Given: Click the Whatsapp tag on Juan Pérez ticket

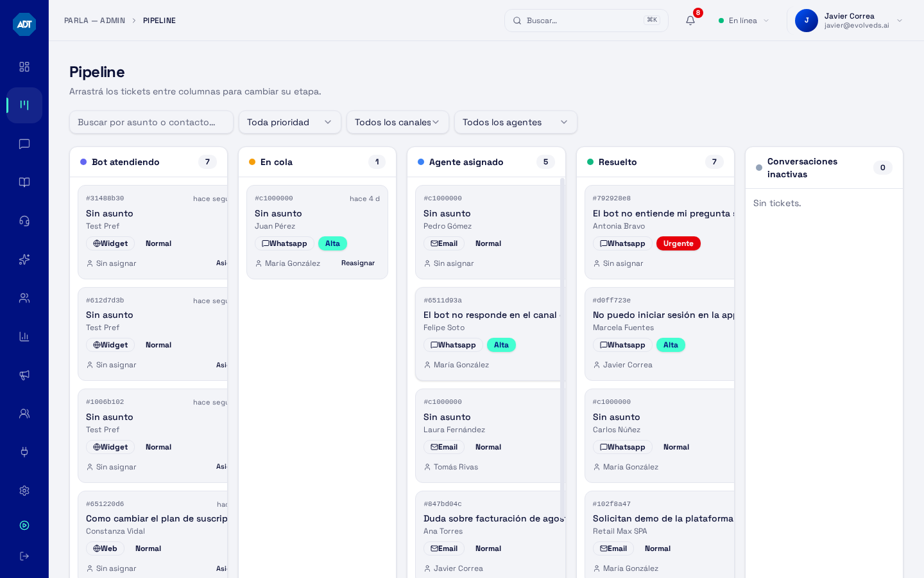Looking at the screenshot, I should (x=284, y=243).
